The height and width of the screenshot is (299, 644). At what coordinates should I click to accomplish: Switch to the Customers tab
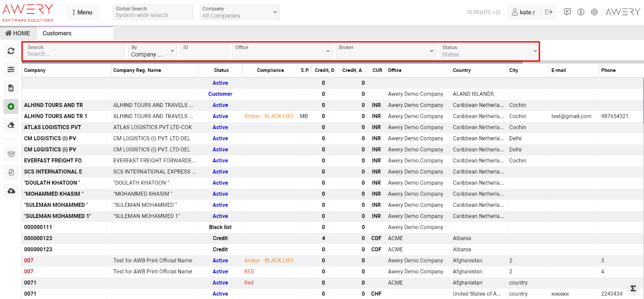click(x=57, y=33)
